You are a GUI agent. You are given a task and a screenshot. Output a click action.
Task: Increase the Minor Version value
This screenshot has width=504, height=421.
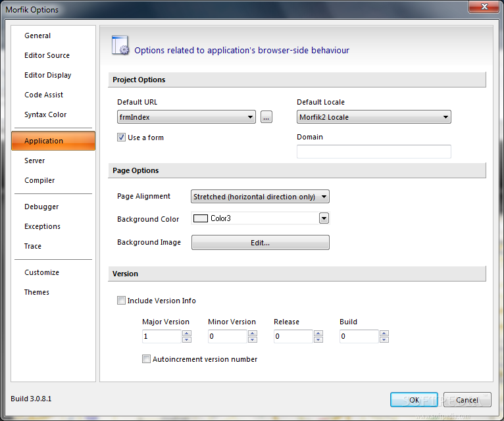(253, 334)
